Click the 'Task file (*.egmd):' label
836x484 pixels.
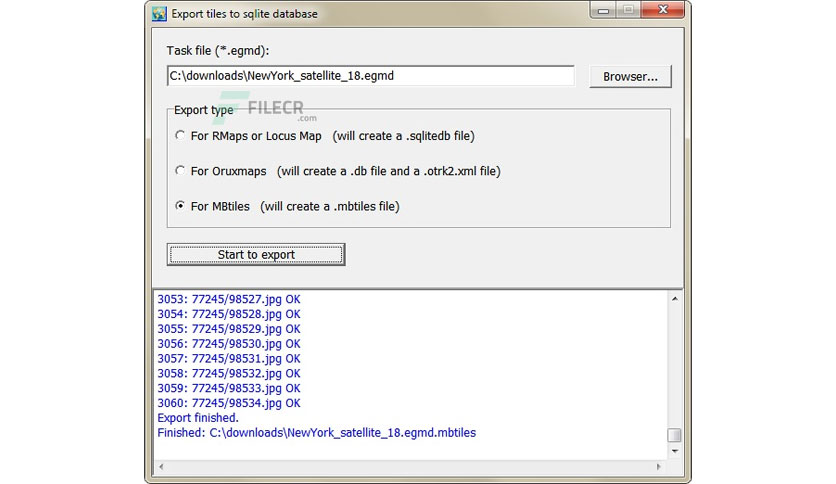pyautogui.click(x=218, y=51)
